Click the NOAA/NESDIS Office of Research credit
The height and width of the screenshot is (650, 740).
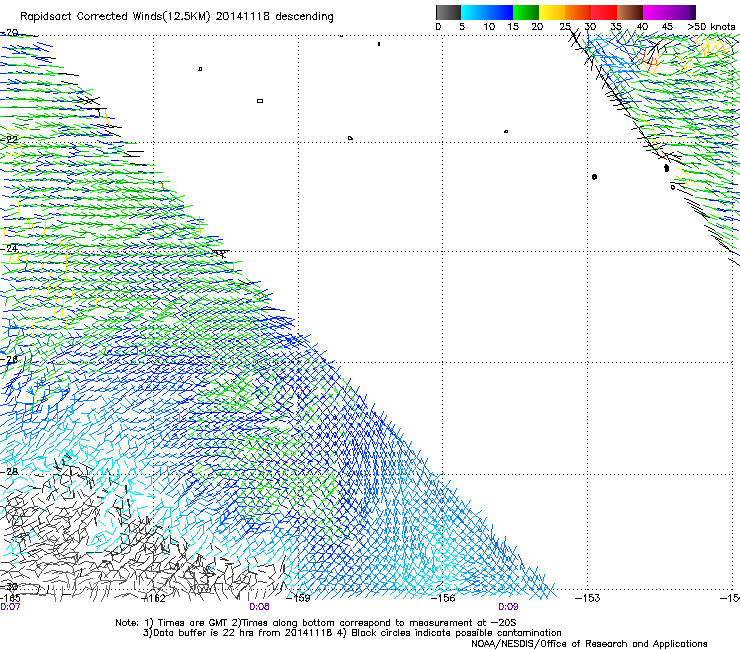[589, 644]
